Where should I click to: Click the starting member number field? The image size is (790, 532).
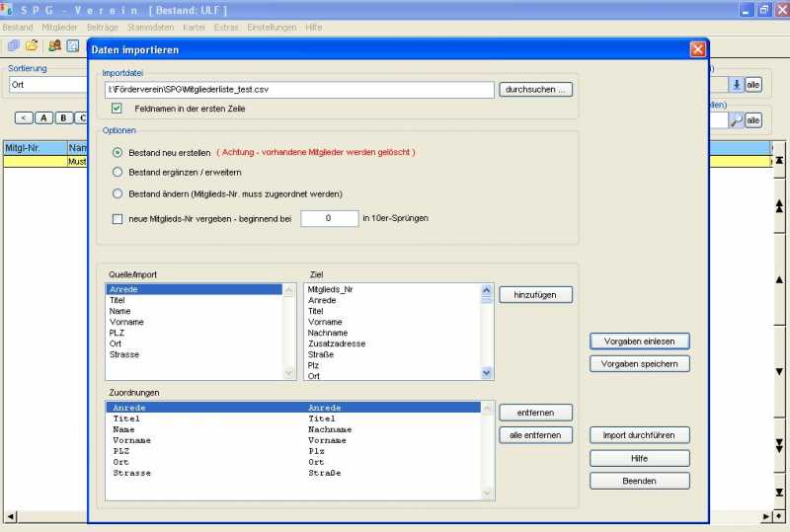pos(329,218)
